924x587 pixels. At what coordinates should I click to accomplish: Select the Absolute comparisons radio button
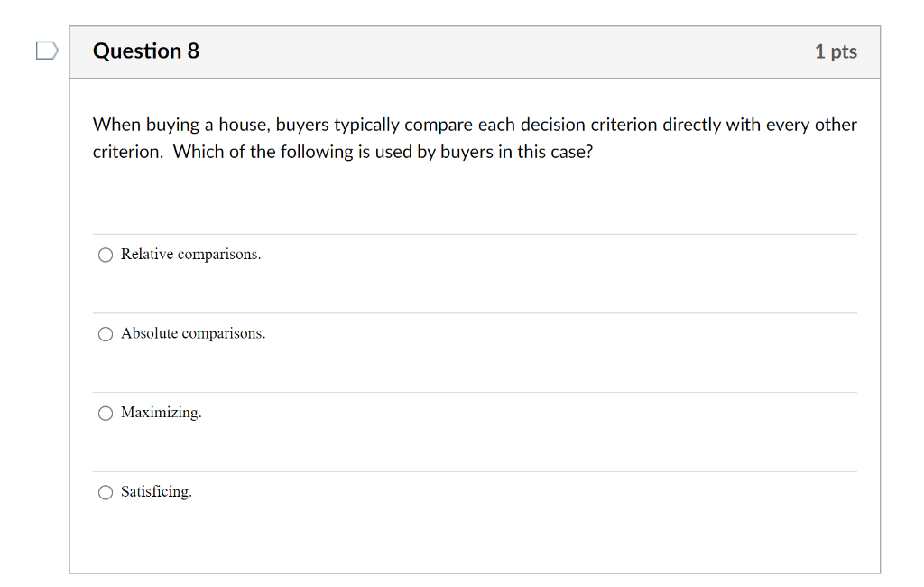(x=105, y=333)
